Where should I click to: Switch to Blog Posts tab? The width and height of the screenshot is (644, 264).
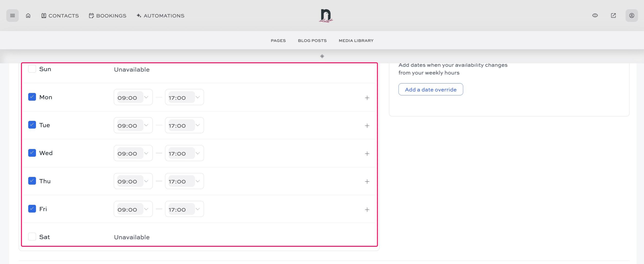tap(312, 41)
